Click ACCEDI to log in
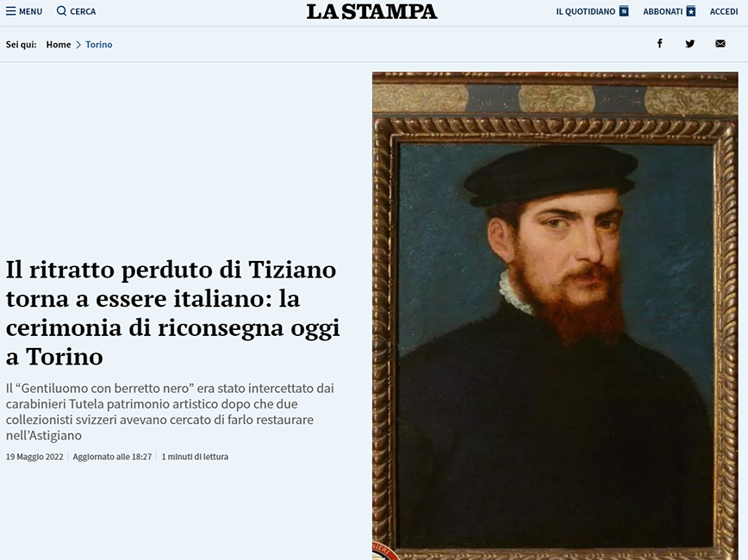Image resolution: width=748 pixels, height=560 pixels. (x=724, y=11)
